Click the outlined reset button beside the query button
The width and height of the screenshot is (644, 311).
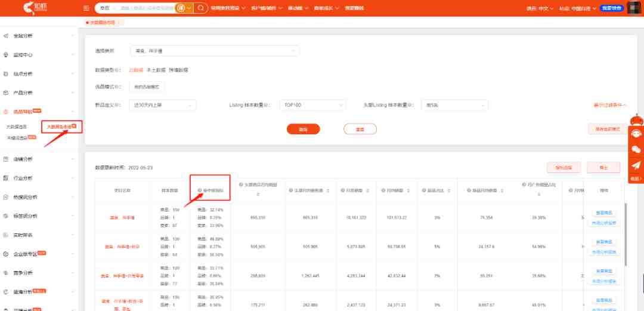tap(360, 129)
